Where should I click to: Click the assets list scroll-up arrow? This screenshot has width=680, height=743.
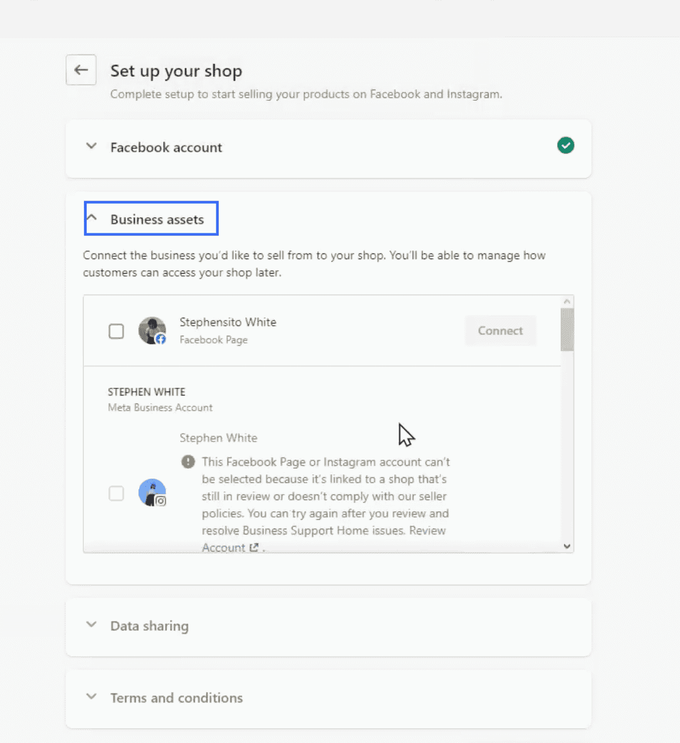click(x=567, y=301)
